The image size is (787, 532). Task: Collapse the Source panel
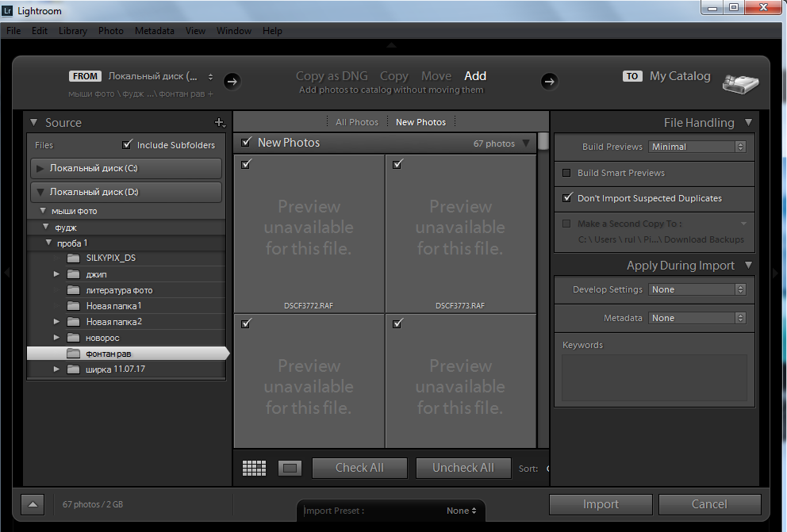[33, 122]
